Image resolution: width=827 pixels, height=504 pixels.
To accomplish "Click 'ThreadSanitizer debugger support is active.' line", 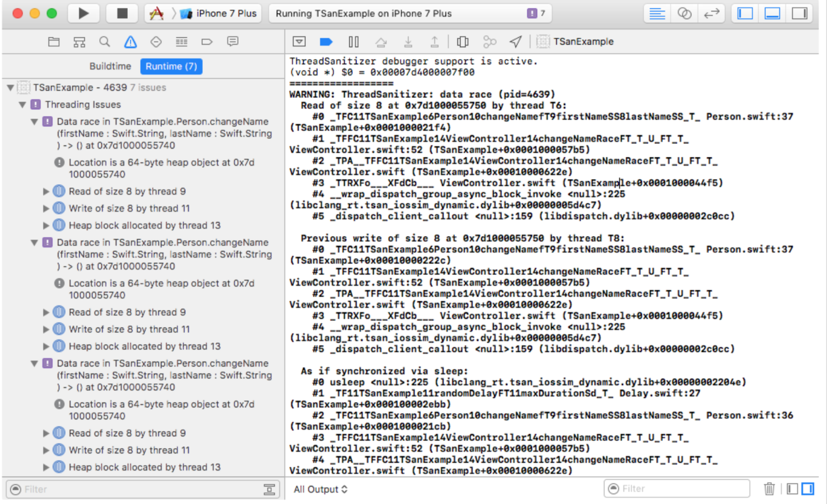I will [x=413, y=61].
